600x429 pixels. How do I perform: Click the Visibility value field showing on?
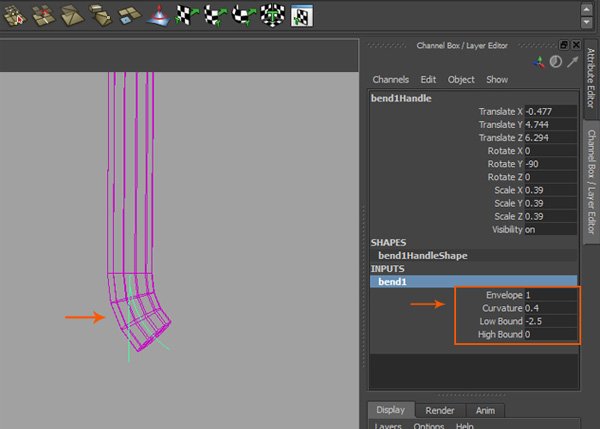[550, 229]
